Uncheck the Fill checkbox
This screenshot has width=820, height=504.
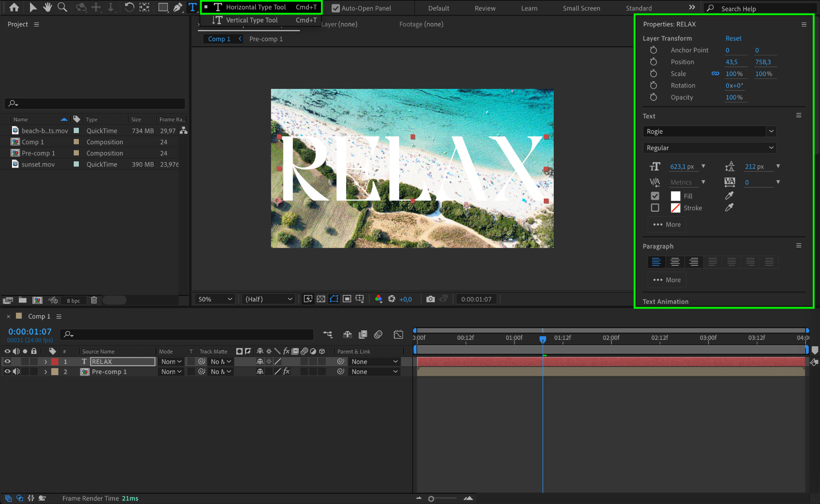655,196
